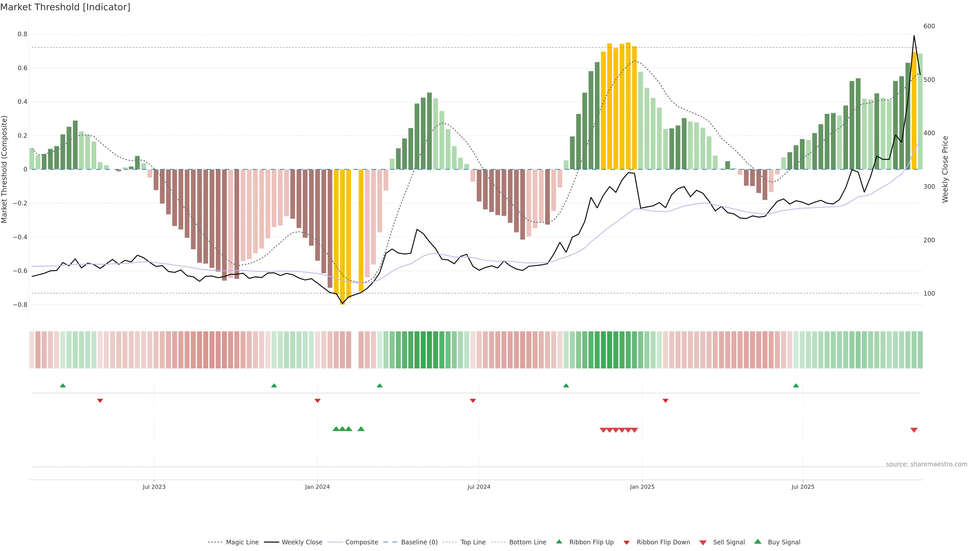The width and height of the screenshot is (980, 551).
Task: Click Ribbon Flip Up marker before Jul 2025
Action: [x=796, y=386]
